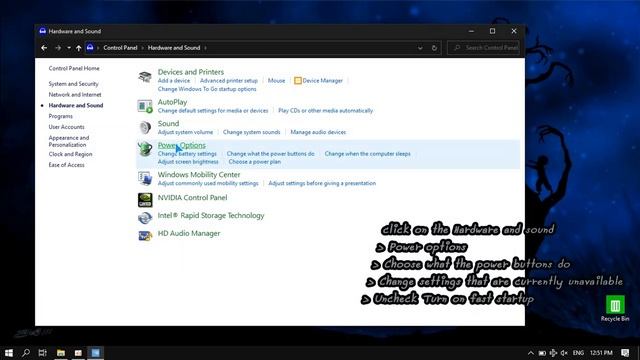Viewport: 640px width, 360px height.
Task: Expand the address bar history dropdown
Action: [420, 48]
